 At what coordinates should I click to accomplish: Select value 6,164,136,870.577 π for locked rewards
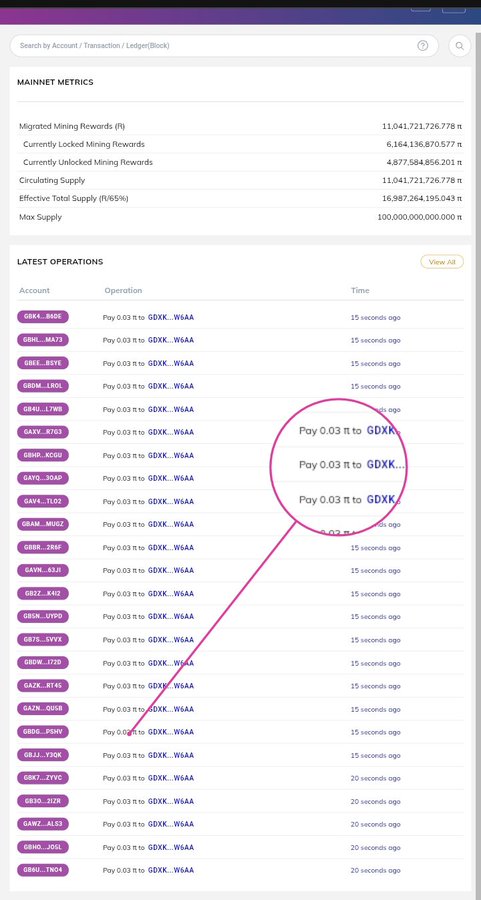click(x=424, y=144)
